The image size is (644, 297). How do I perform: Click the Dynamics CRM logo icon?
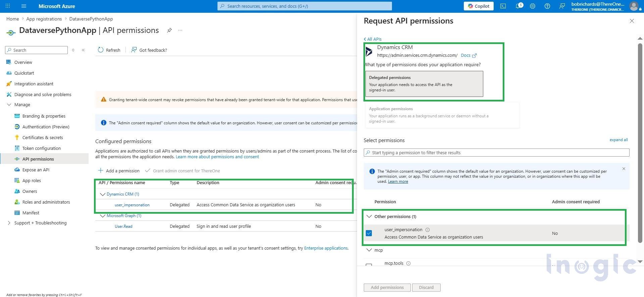(x=369, y=51)
